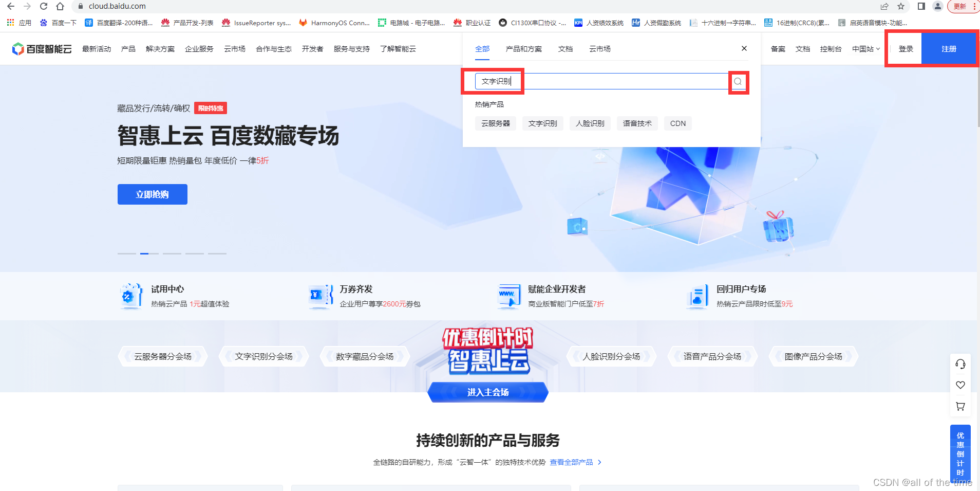Viewport: 980px width, 491px height.
Task: Open the 服务与支持 menu
Action: [x=352, y=49]
